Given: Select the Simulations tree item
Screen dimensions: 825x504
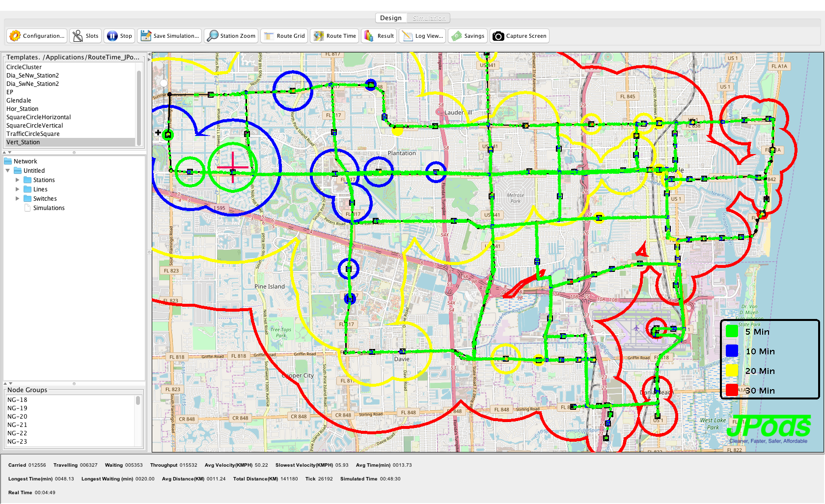Looking at the screenshot, I should point(49,208).
